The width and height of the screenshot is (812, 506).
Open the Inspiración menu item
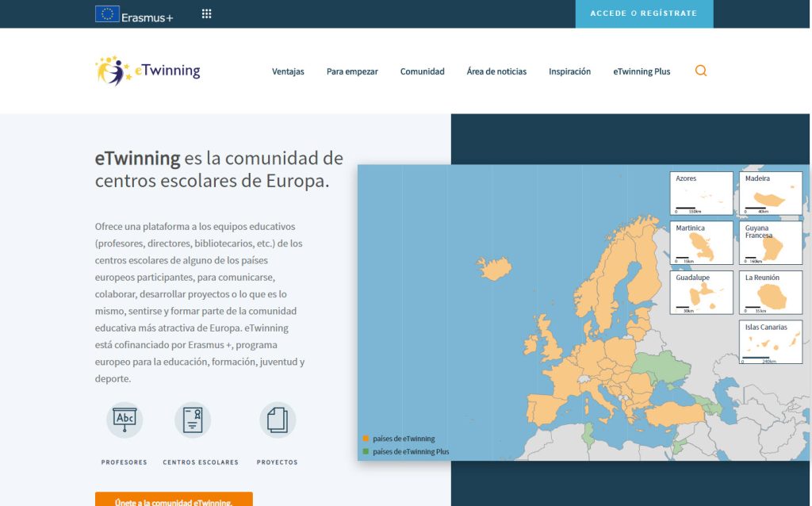tap(569, 71)
